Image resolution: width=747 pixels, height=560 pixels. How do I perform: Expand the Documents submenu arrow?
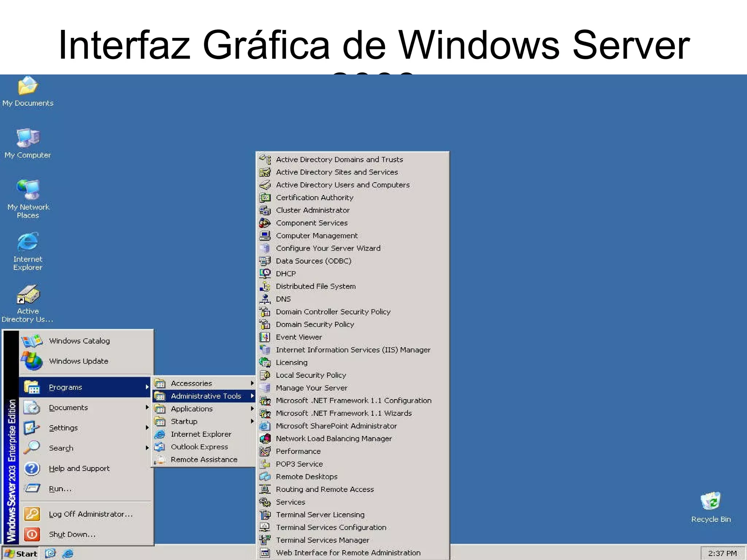pos(147,407)
